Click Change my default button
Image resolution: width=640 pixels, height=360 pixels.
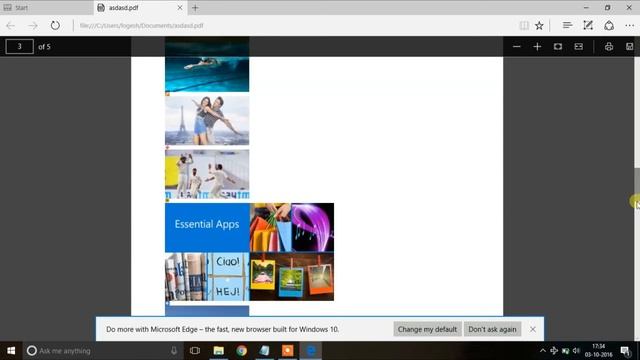point(427,329)
